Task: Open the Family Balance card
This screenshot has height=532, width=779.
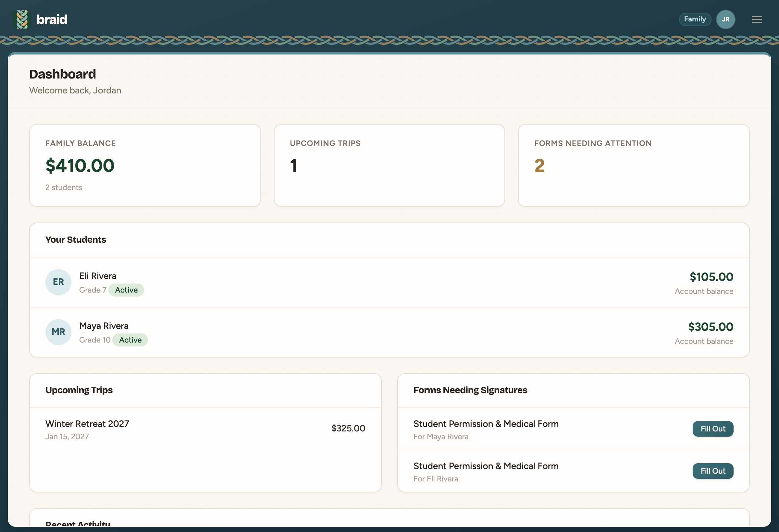Action: tap(145, 165)
